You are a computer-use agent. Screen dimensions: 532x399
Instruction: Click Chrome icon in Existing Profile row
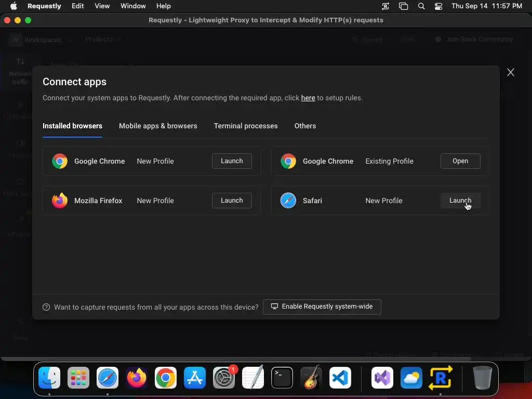(x=288, y=161)
